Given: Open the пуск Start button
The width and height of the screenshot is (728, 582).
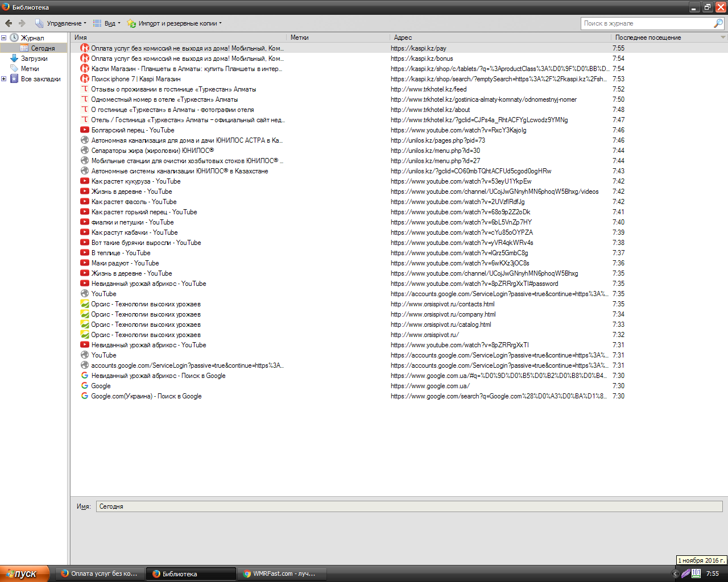Looking at the screenshot, I should (24, 573).
